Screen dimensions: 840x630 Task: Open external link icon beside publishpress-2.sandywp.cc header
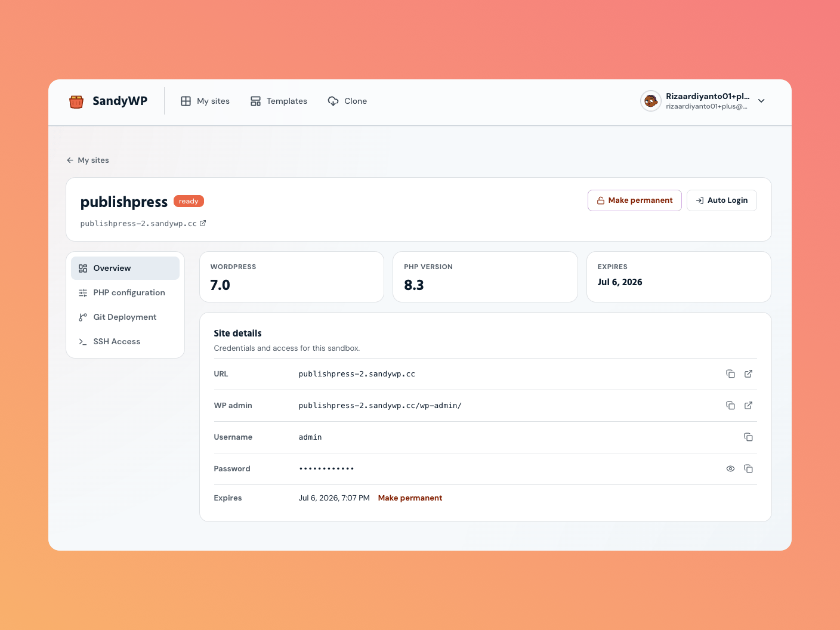click(x=203, y=223)
